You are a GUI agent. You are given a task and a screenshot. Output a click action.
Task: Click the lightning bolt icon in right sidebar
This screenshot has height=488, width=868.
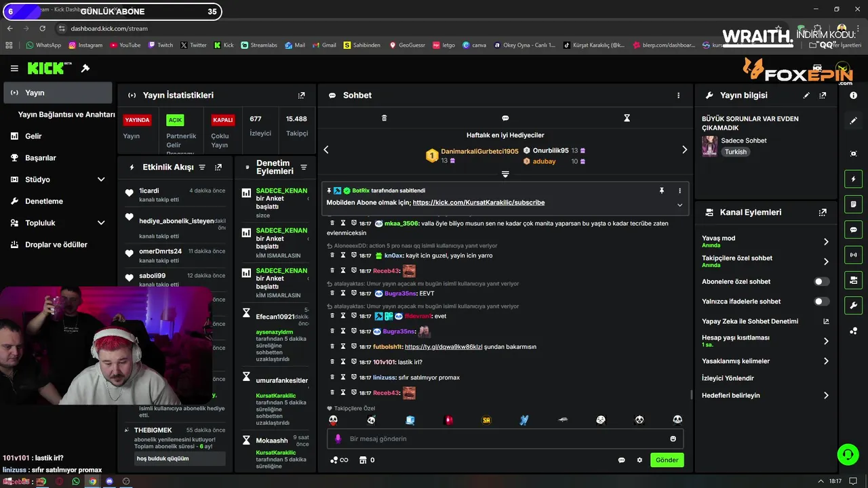[853, 179]
